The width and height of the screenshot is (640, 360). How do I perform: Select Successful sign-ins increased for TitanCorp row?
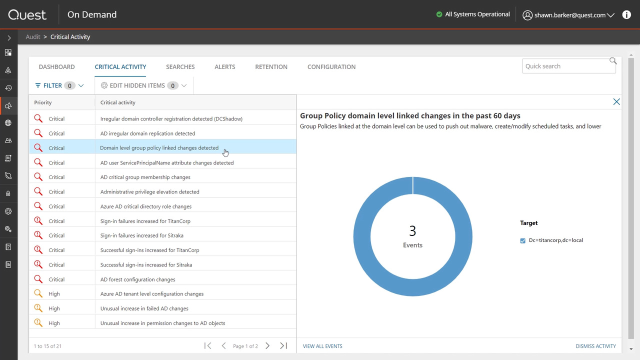pyautogui.click(x=162, y=250)
